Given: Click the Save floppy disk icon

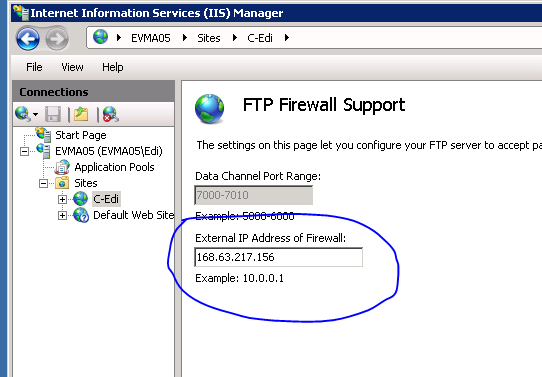Looking at the screenshot, I should tap(53, 114).
